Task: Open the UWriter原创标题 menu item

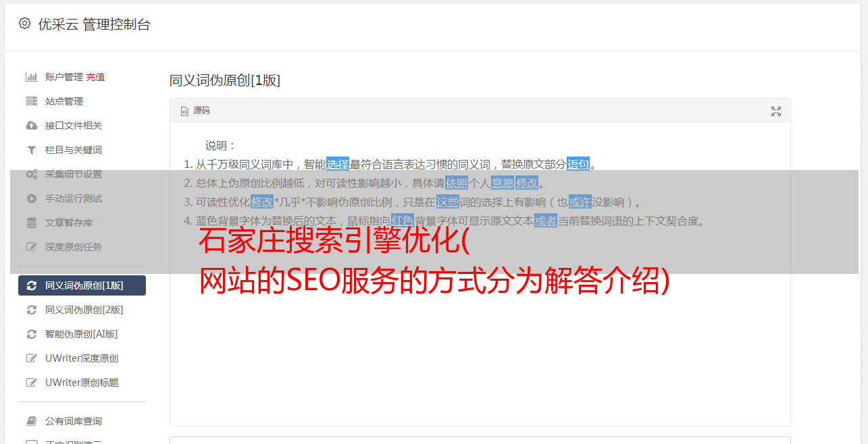Action: coord(82,383)
